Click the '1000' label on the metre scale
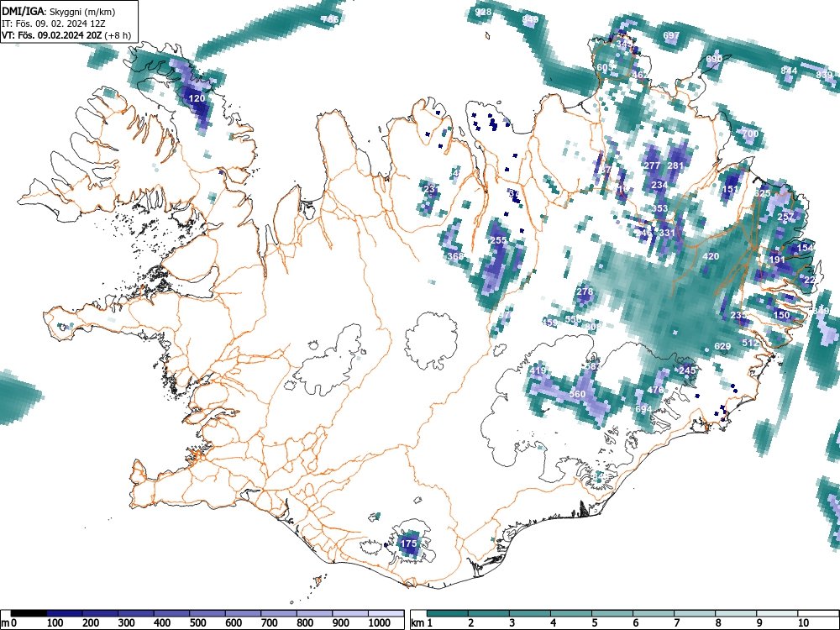Viewport: 840px width, 630px height. (380, 623)
